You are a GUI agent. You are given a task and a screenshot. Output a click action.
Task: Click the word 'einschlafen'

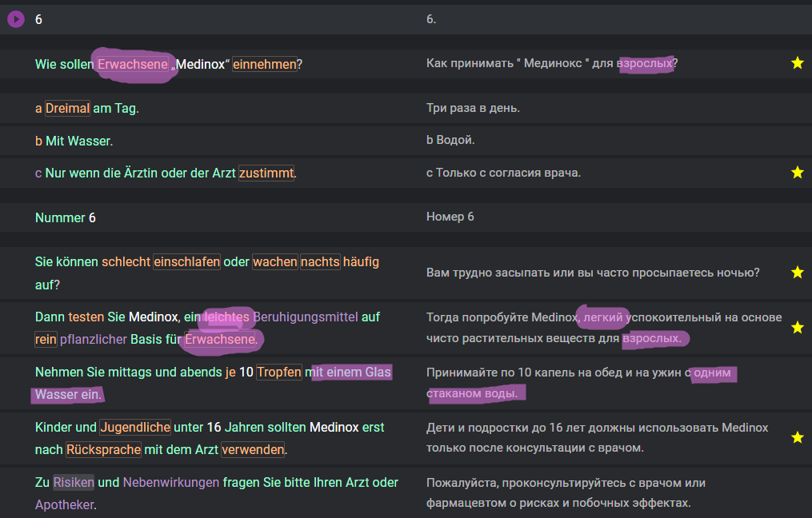click(187, 262)
